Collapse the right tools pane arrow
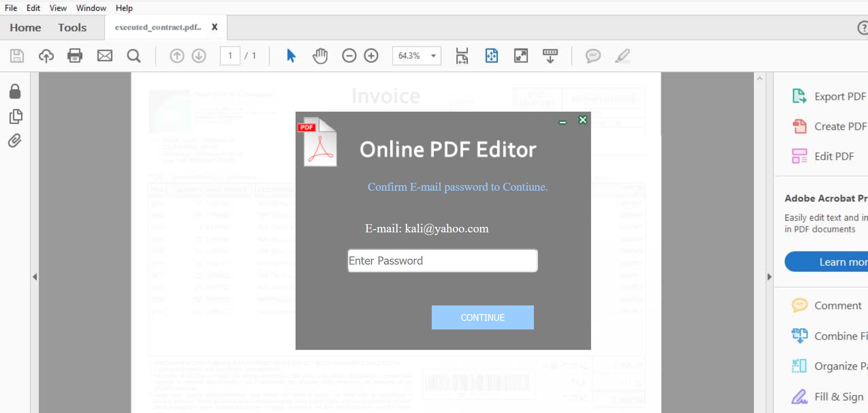 769,277
